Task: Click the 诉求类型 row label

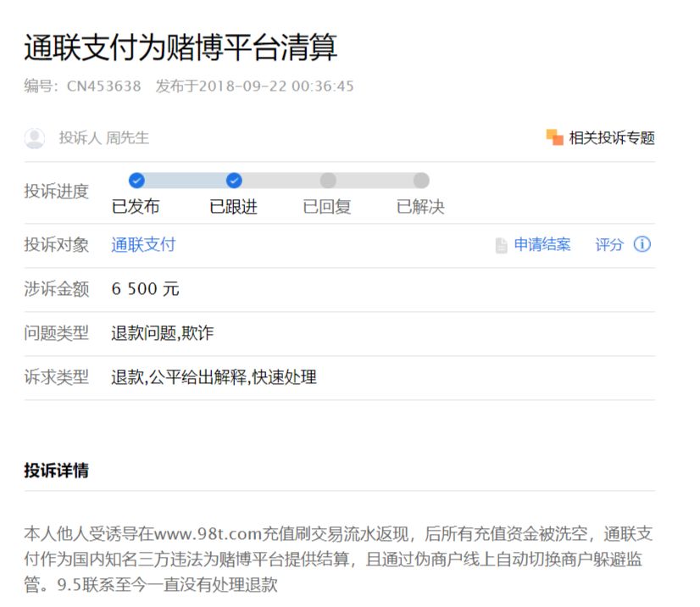Action: [56, 377]
